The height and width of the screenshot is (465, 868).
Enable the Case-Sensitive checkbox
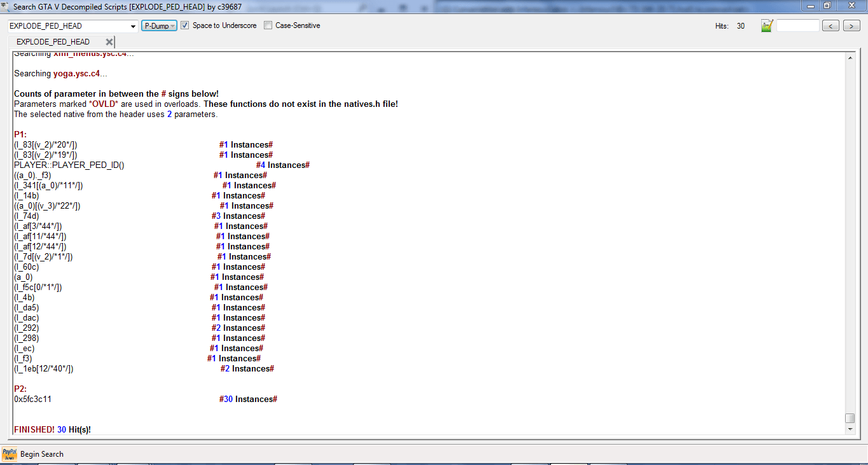pos(268,25)
